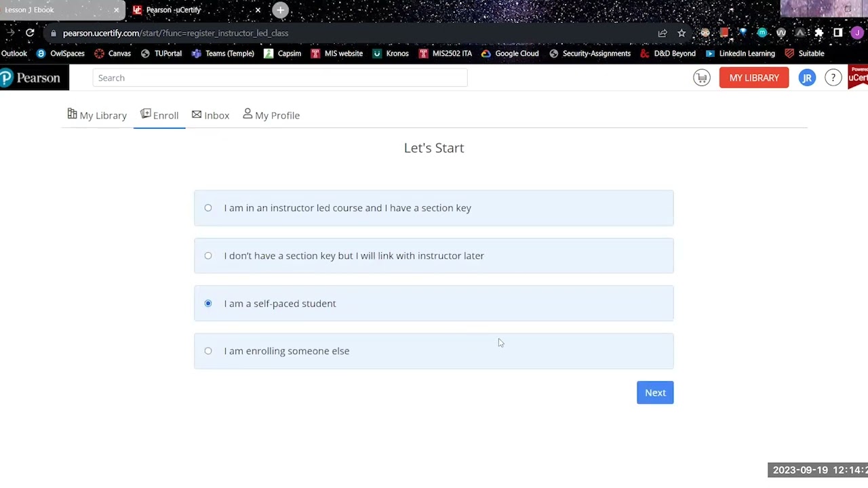Viewport: 868px width, 488px height.
Task: Open the Canvas bookmark
Action: [113, 54]
